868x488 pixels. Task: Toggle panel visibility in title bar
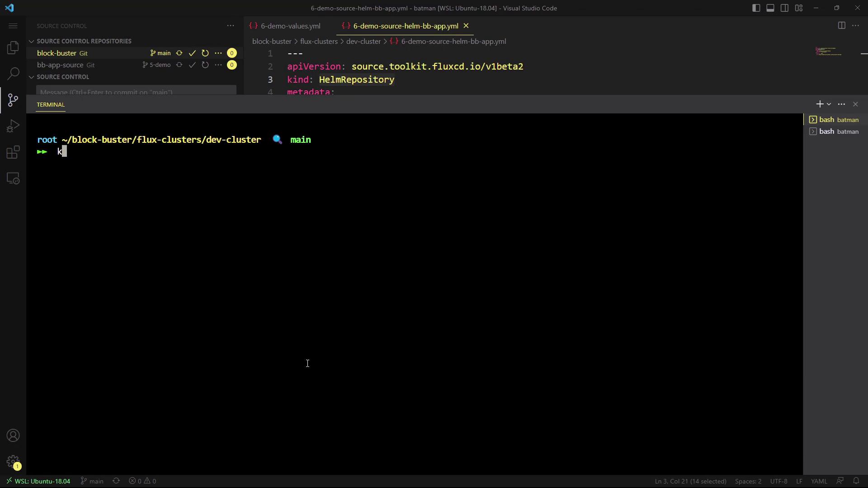coord(770,8)
